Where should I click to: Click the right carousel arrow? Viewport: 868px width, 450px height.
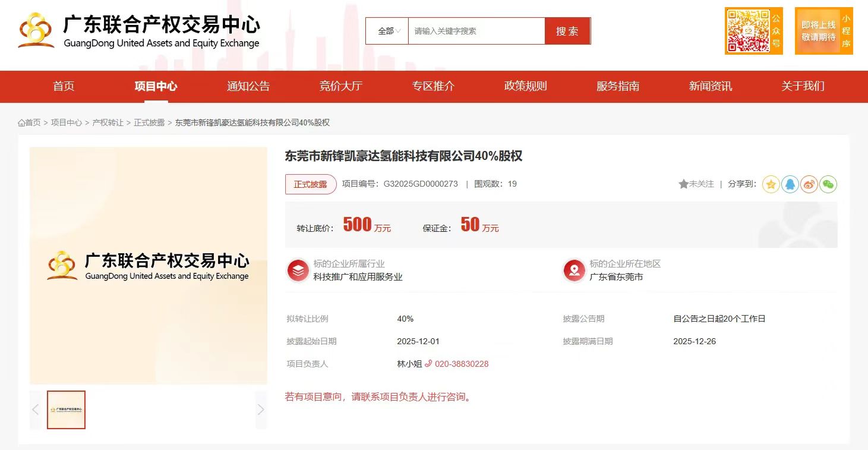pos(261,409)
